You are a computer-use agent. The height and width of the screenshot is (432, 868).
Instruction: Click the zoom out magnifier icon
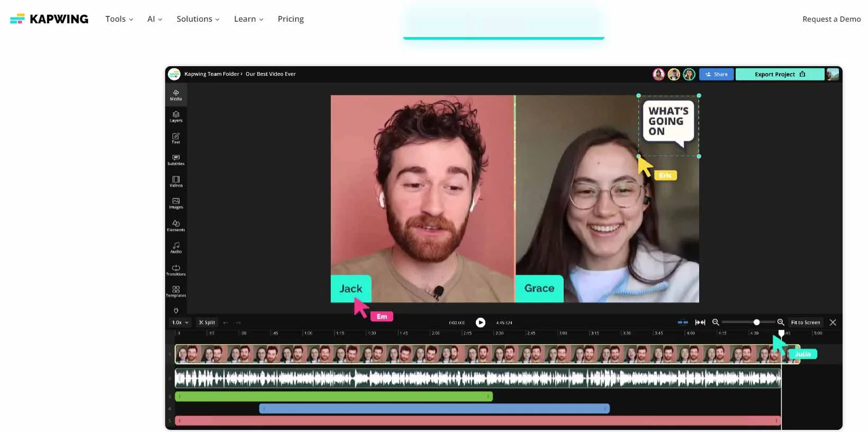pos(716,322)
